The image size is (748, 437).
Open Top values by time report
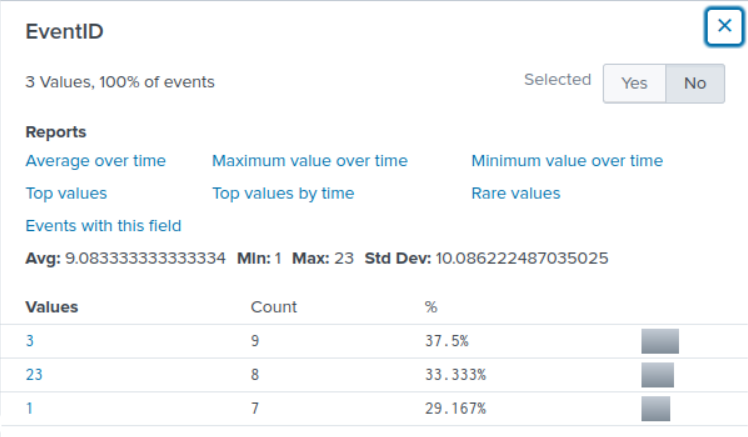(x=283, y=193)
